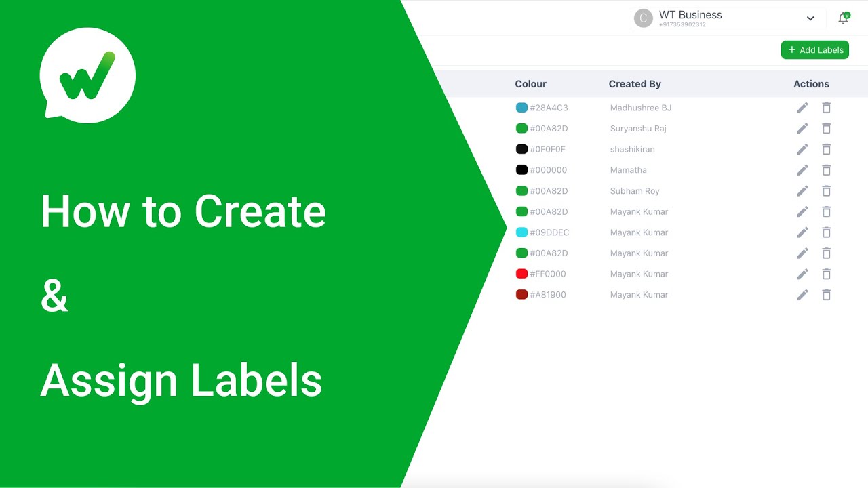Select the #000000 hex code text
The image size is (868, 488).
pyautogui.click(x=549, y=170)
